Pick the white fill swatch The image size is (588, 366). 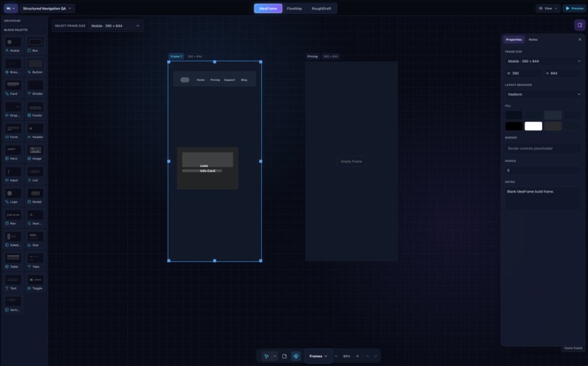[533, 126]
